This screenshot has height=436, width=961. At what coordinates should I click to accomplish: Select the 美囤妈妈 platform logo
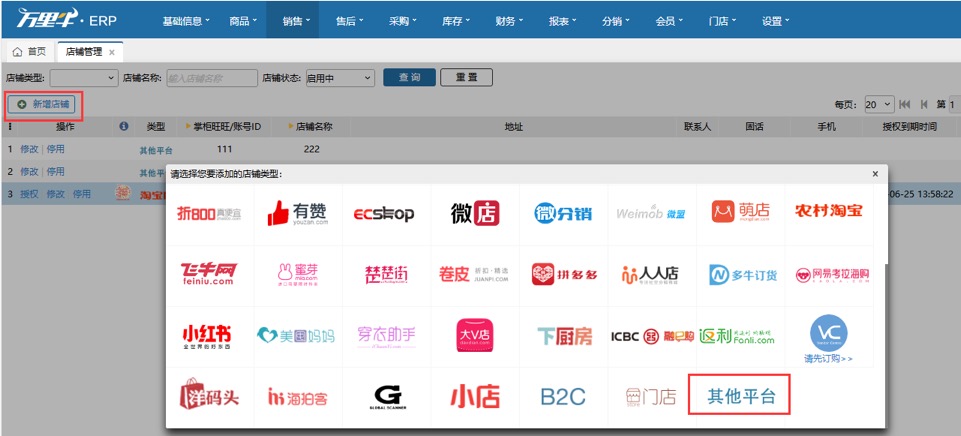(296, 335)
